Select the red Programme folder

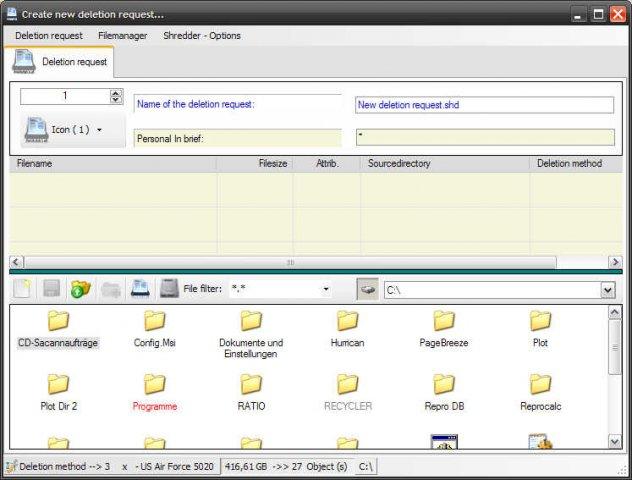[x=155, y=393]
